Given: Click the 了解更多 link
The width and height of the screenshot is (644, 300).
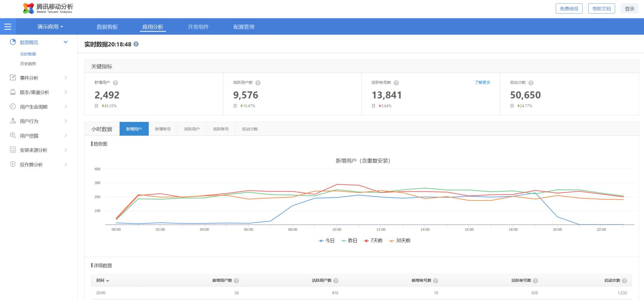Looking at the screenshot, I should (482, 82).
